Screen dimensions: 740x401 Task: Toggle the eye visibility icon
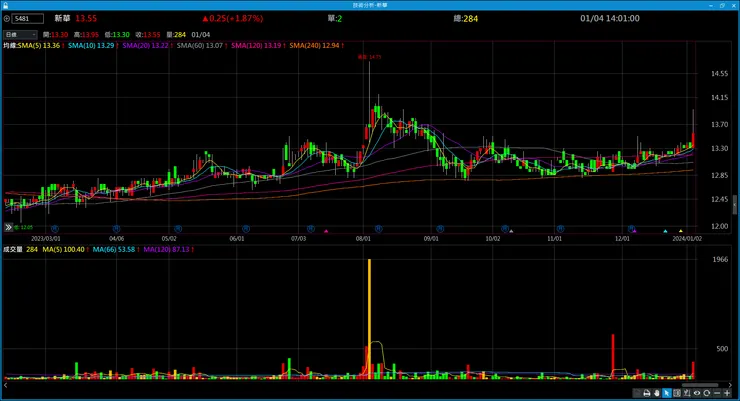pos(697,393)
